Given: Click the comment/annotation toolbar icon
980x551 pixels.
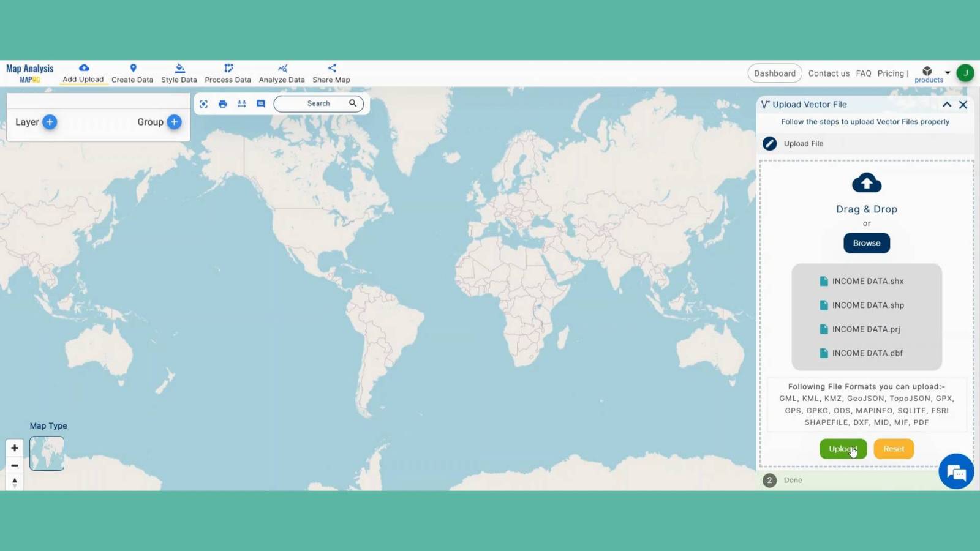Looking at the screenshot, I should coord(261,104).
